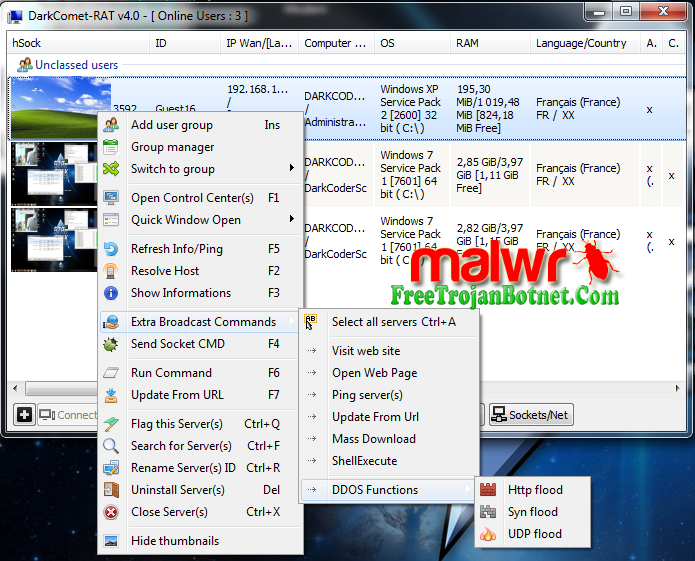695x561 pixels.
Task: Click the Close Server(s) red X icon
Action: (x=111, y=512)
